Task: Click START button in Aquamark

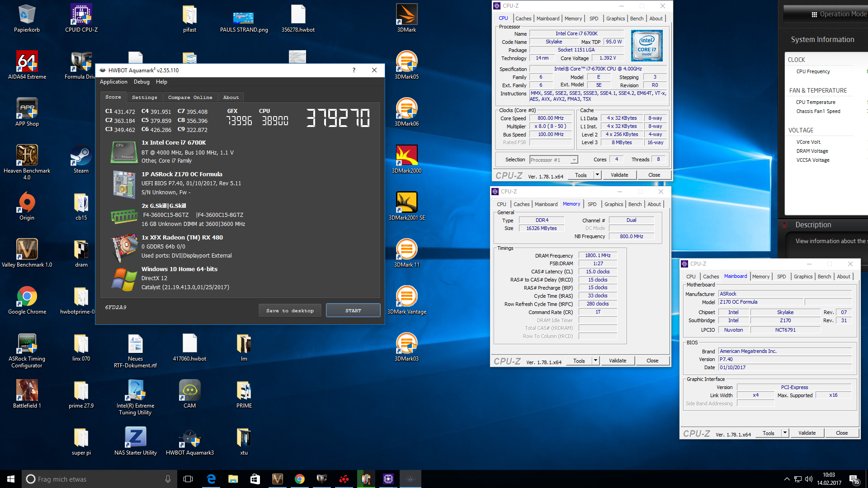Action: pos(353,310)
